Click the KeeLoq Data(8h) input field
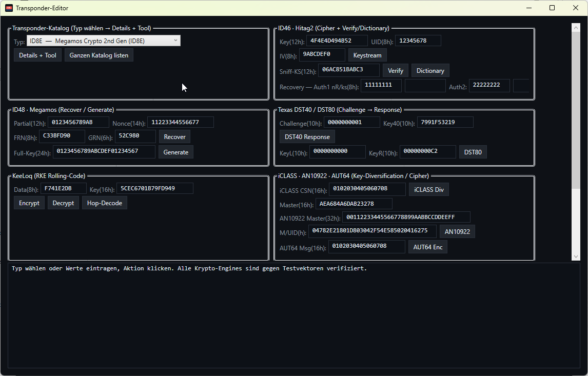The height and width of the screenshot is (376, 588). (64, 188)
